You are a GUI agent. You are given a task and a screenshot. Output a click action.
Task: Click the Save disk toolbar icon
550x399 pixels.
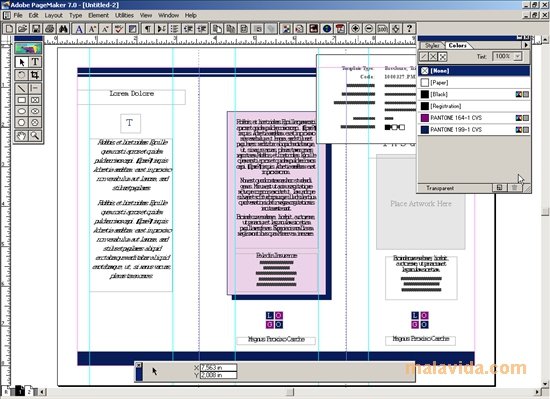pyautogui.click(x=36, y=29)
